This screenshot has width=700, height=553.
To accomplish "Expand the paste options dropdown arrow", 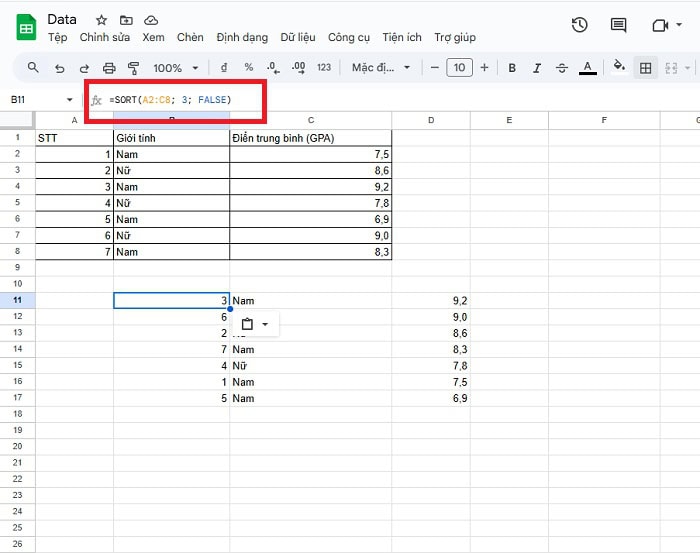I will [265, 324].
